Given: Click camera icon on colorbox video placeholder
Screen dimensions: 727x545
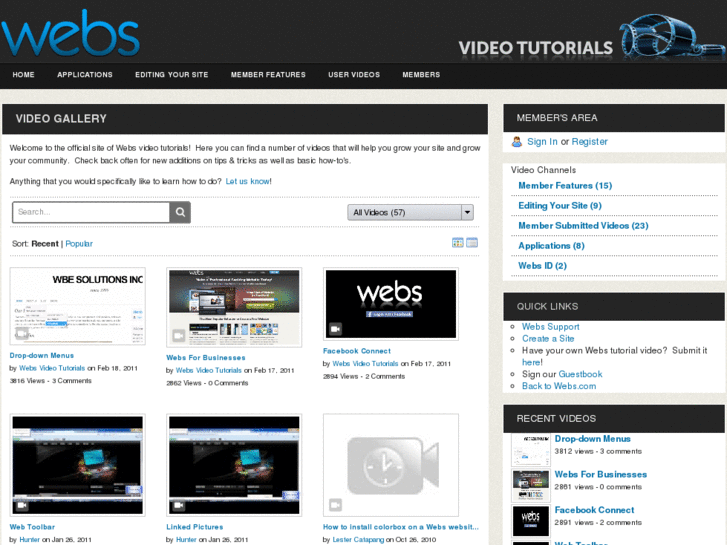Looking at the screenshot, I should click(335, 505).
